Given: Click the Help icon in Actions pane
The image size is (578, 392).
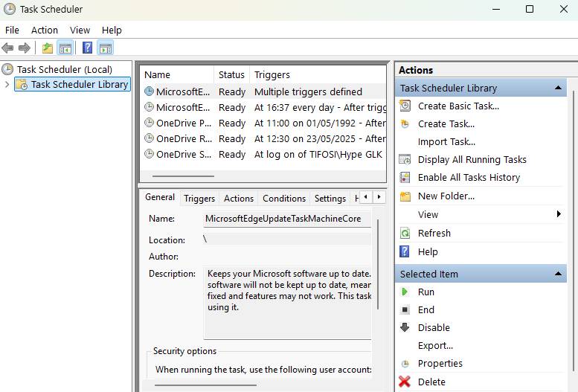Looking at the screenshot, I should (405, 251).
